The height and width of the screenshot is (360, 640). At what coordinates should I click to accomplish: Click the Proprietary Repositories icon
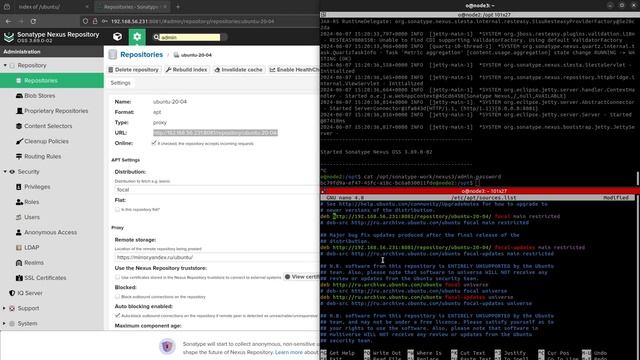pos(19,111)
